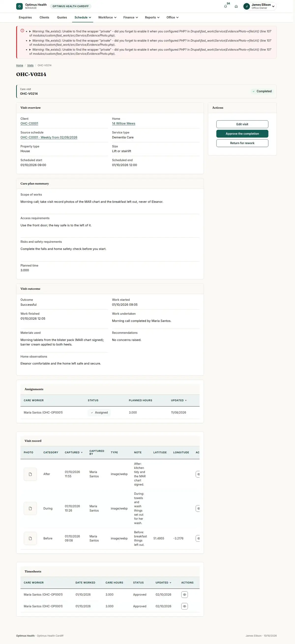Open the Before photo file icon

[x=30, y=538]
